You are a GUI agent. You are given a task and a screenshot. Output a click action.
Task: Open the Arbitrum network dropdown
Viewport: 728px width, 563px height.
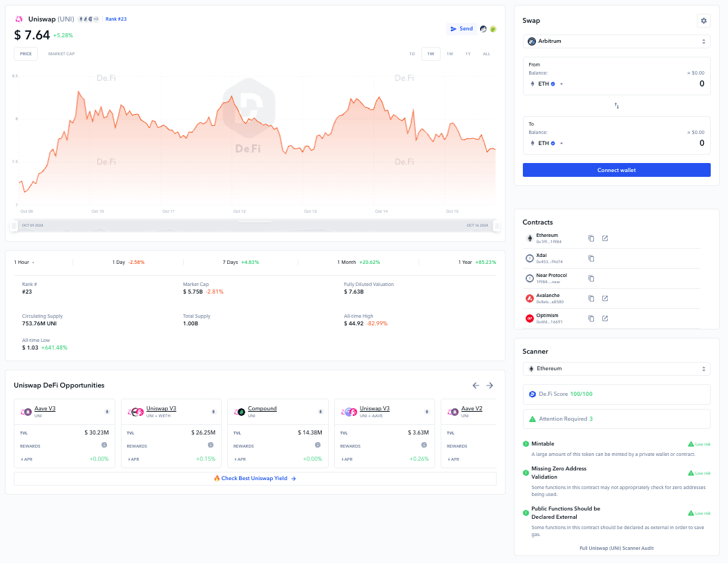pyautogui.click(x=617, y=41)
